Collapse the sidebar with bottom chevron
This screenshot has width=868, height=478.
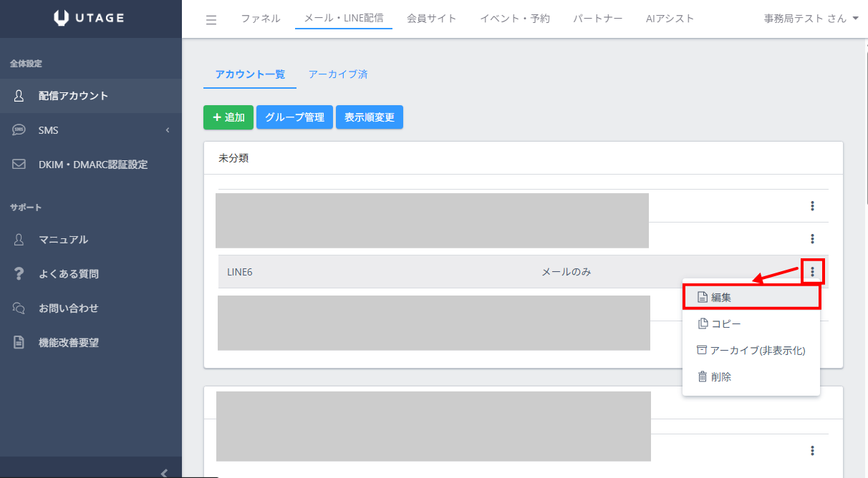coord(164,472)
